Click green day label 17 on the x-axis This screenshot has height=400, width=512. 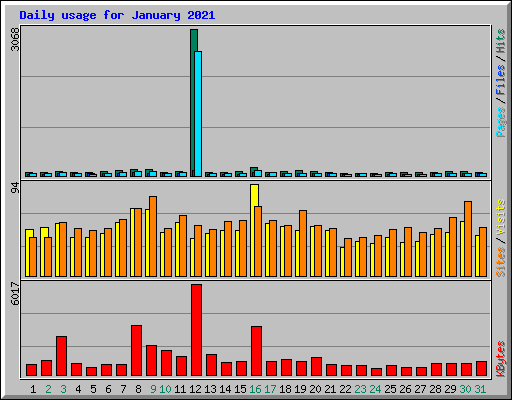point(270,389)
